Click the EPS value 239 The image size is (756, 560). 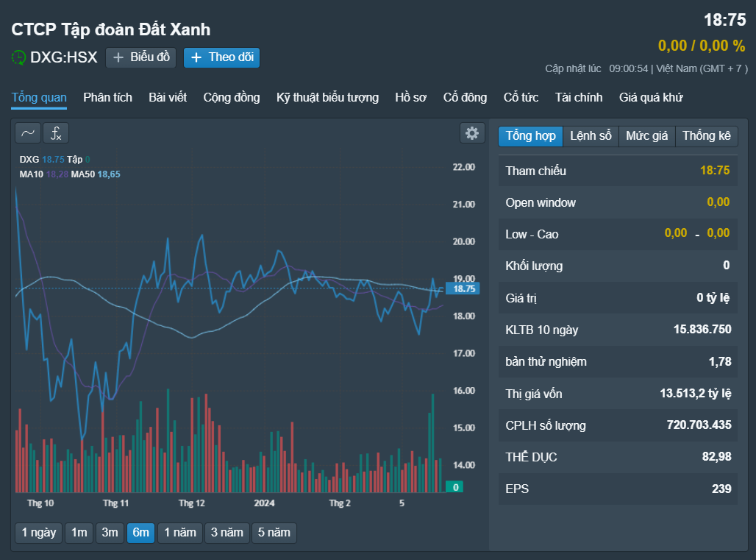(x=721, y=489)
